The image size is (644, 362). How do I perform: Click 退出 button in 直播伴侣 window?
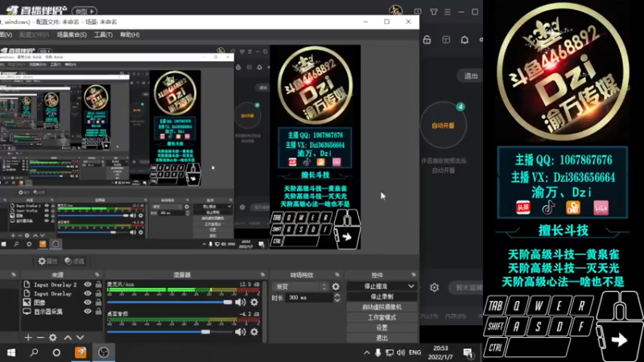471,76
